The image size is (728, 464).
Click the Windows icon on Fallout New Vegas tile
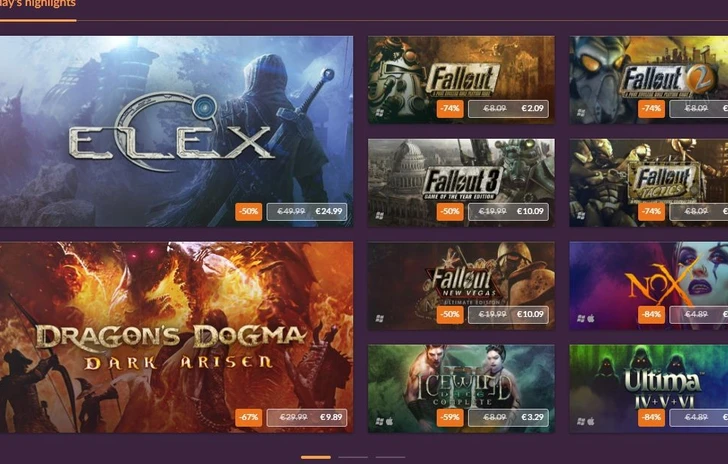(x=380, y=319)
